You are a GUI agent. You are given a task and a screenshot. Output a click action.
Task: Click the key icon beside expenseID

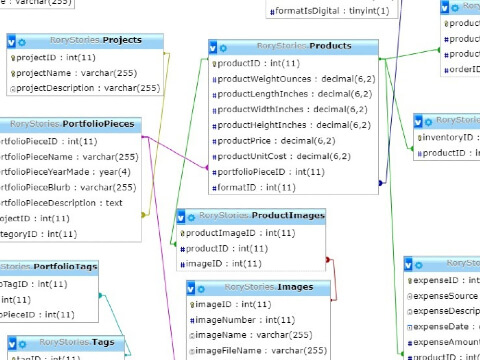(x=410, y=281)
